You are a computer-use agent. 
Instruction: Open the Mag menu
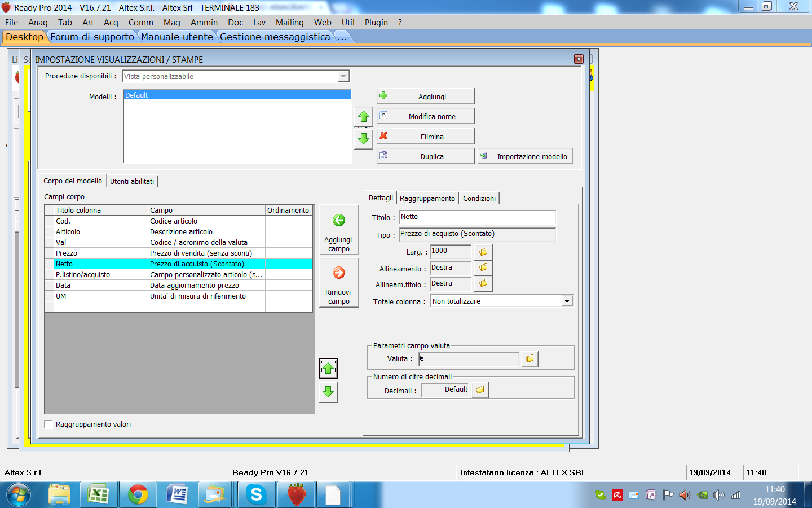click(x=171, y=23)
